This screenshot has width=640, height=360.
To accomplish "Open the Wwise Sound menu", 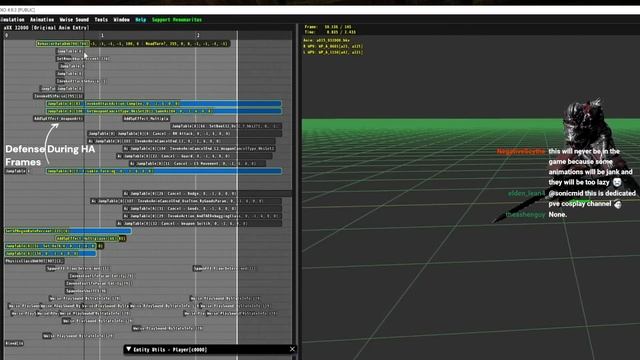I will point(74,20).
